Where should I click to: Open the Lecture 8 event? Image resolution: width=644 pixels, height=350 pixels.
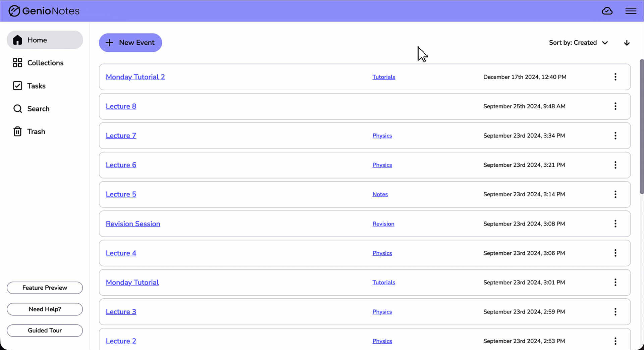click(121, 106)
